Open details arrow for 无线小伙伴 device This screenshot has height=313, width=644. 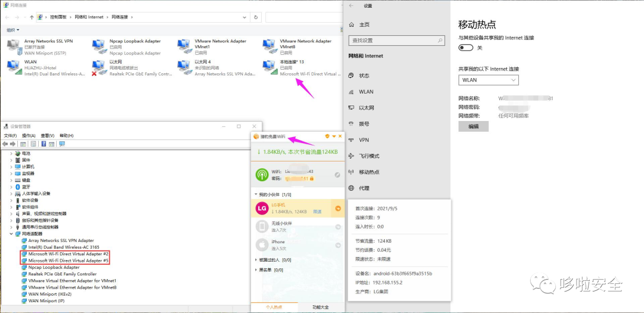coord(338,227)
